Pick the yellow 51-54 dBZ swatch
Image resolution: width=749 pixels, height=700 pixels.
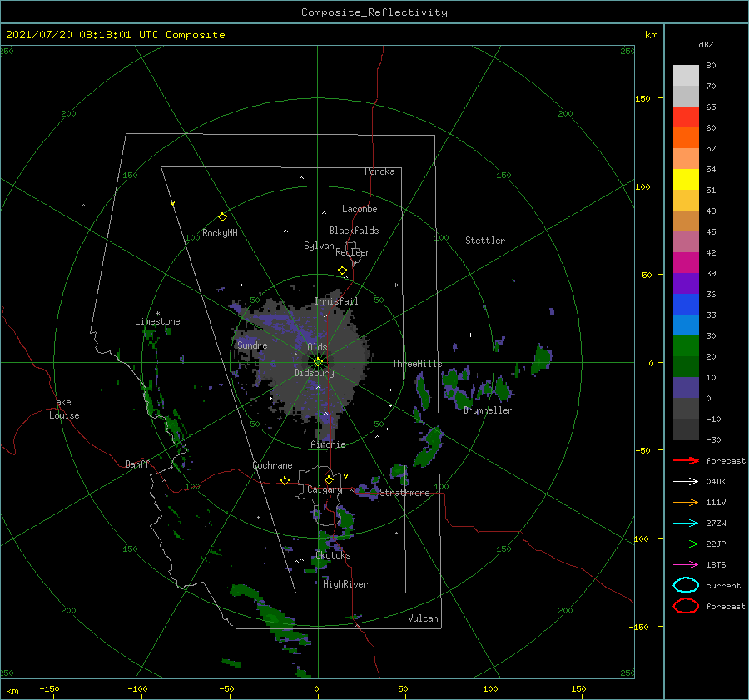pyautogui.click(x=686, y=180)
